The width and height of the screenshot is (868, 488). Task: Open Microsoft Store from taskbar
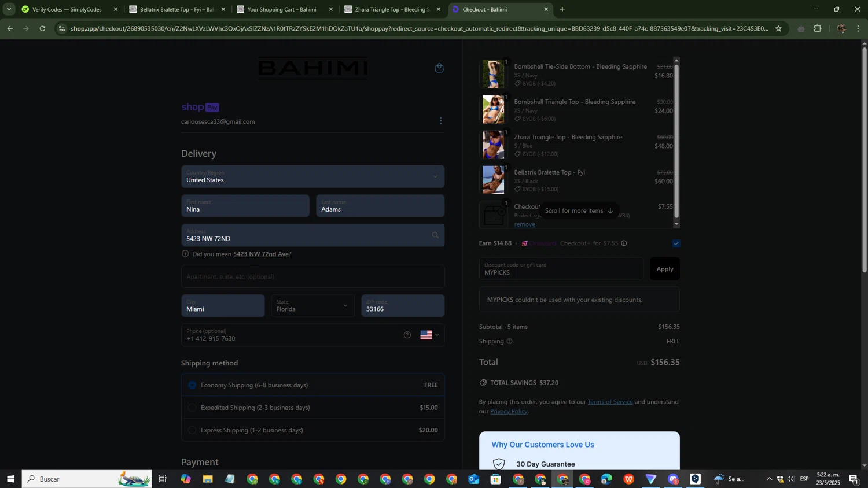(496, 479)
